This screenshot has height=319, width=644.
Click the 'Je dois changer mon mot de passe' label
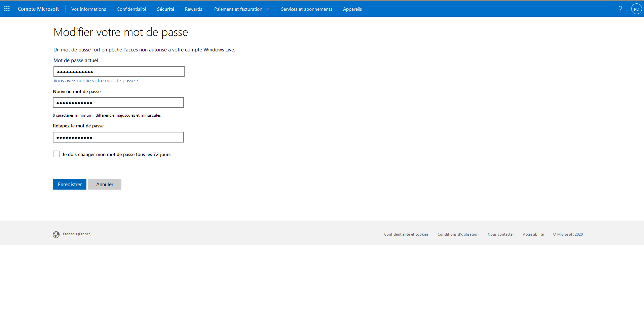pos(116,154)
